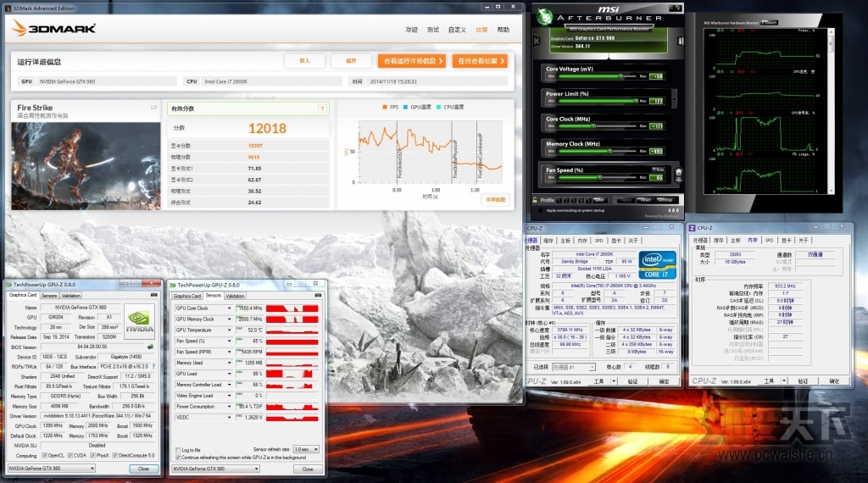Select profile slot 3 in Afterburner
The image size is (868, 483).
click(574, 200)
